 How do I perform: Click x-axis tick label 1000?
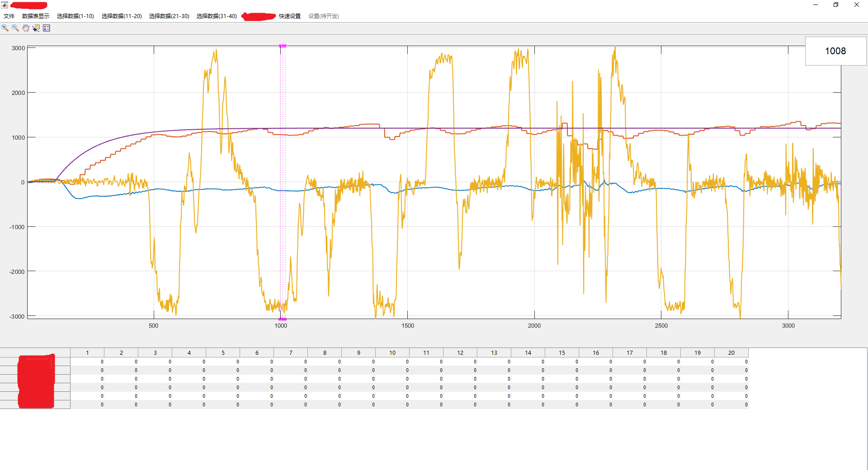click(x=281, y=325)
